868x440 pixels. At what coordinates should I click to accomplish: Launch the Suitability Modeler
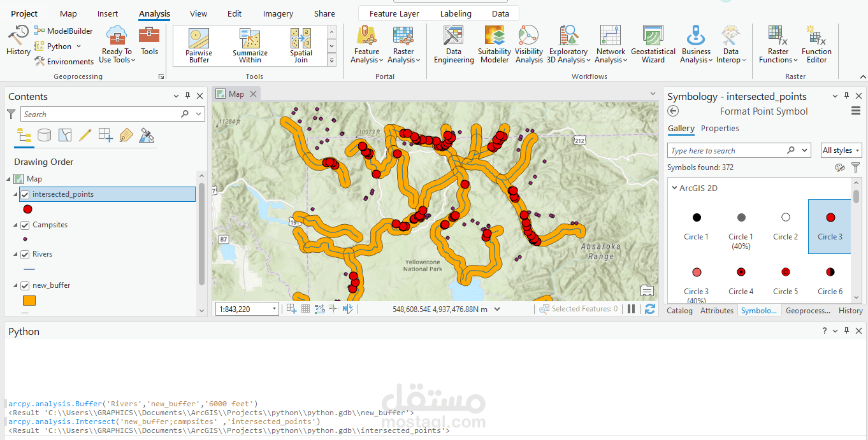click(x=495, y=45)
